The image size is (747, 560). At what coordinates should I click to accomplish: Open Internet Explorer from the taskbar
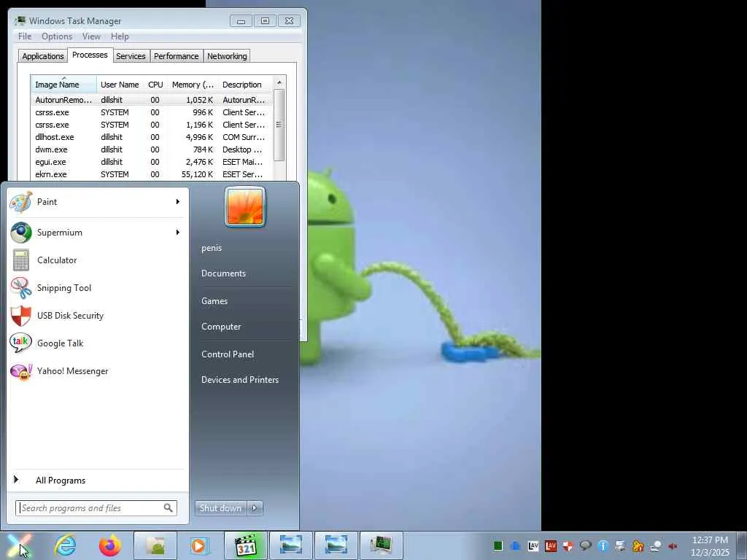(x=65, y=545)
